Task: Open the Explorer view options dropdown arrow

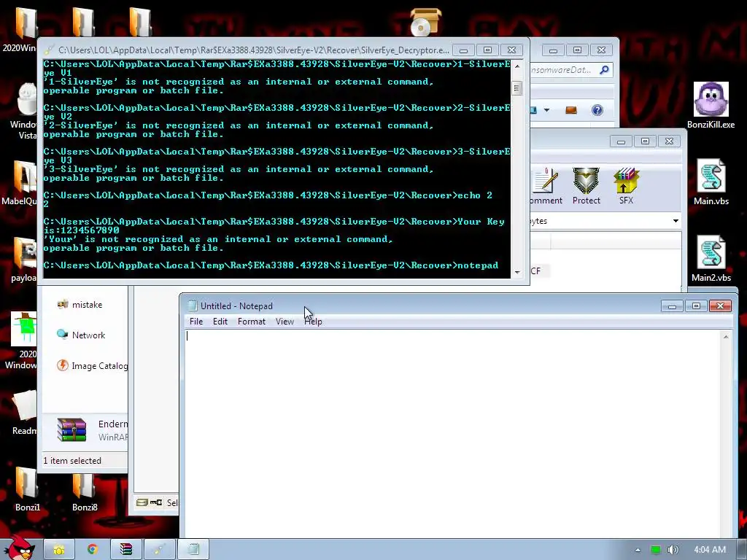Action: pos(546,111)
